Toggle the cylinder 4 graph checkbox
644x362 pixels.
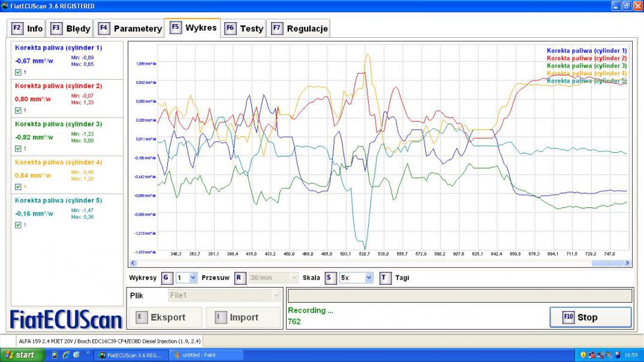click(x=18, y=187)
